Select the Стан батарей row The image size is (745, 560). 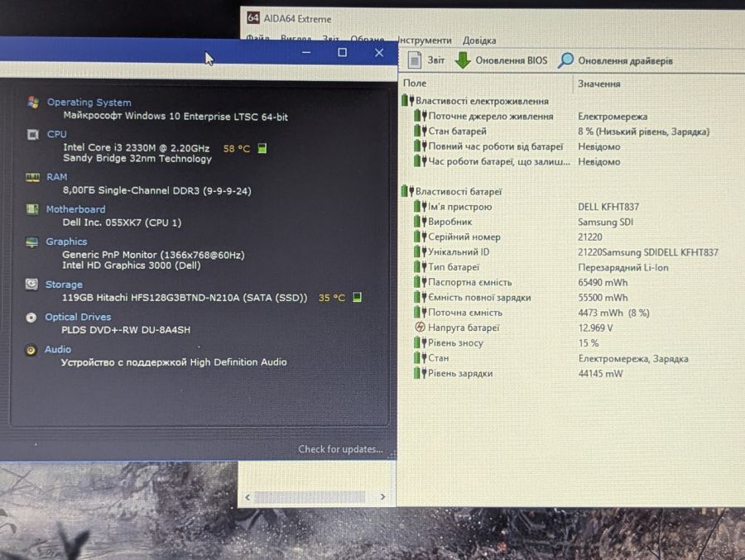[560, 131]
